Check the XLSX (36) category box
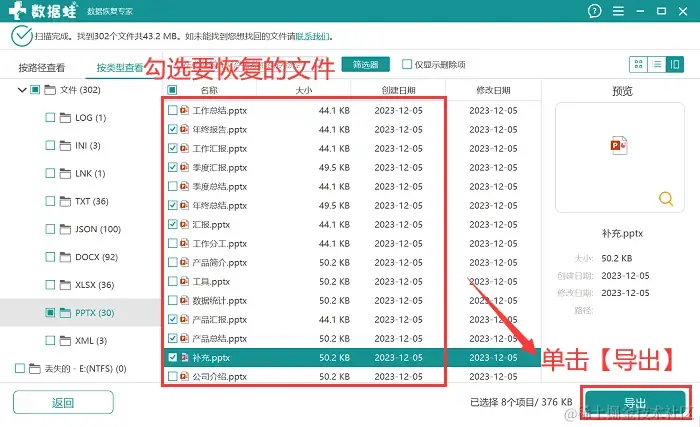The image size is (700, 427). [50, 285]
